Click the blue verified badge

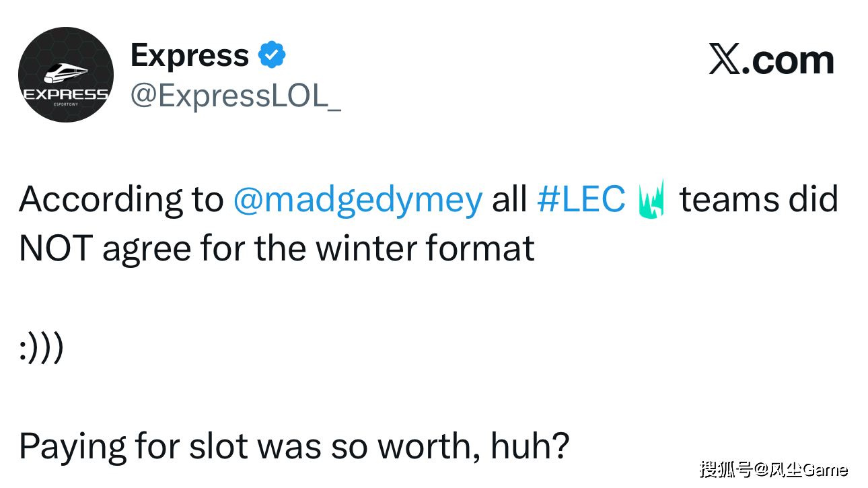tap(272, 55)
